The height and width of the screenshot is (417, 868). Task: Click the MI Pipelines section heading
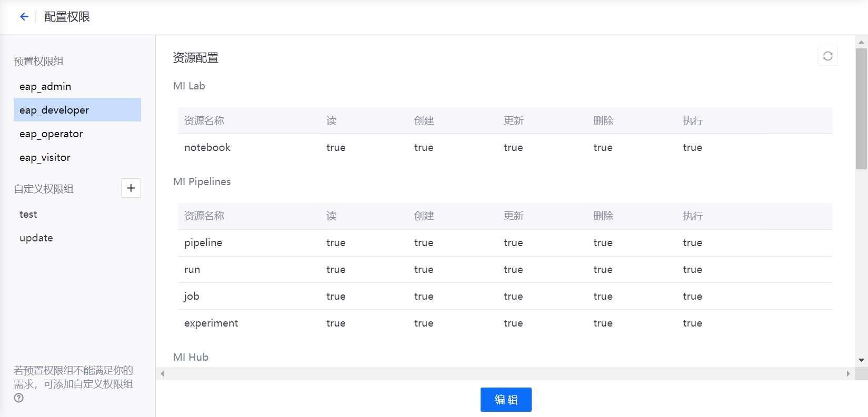202,181
